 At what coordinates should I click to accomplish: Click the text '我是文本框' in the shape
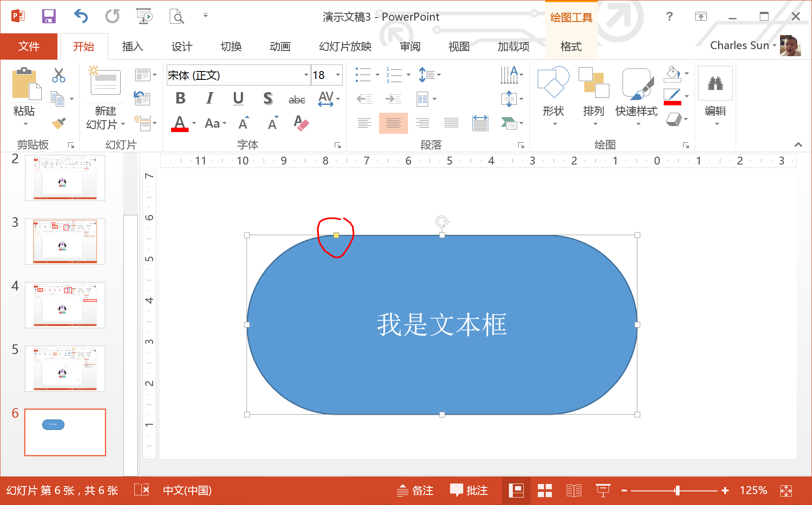coord(442,325)
